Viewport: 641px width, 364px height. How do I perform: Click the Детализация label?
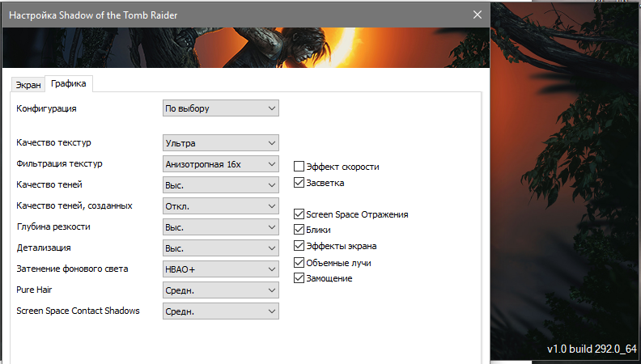pos(44,248)
